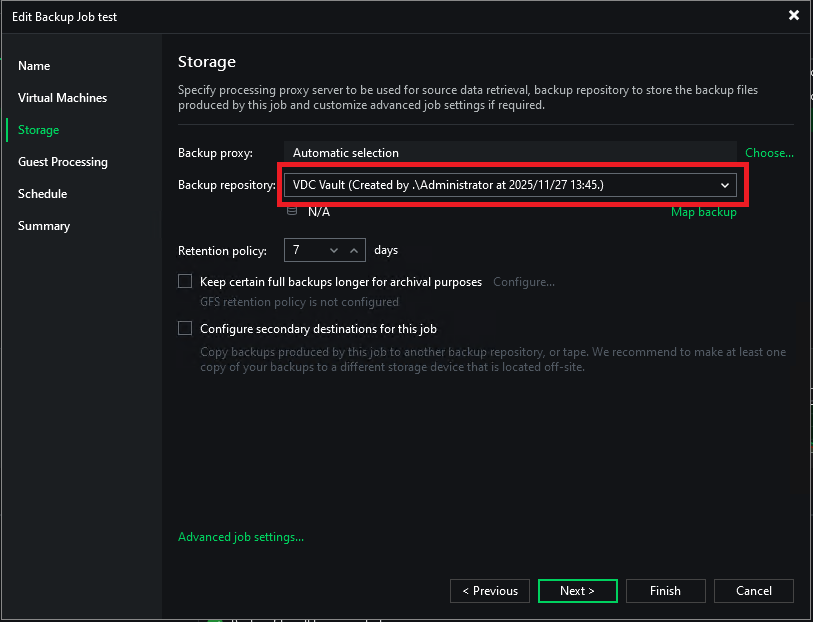The image size is (813, 622).
Task: Click the Choose... link for backup proxy
Action: coord(769,153)
